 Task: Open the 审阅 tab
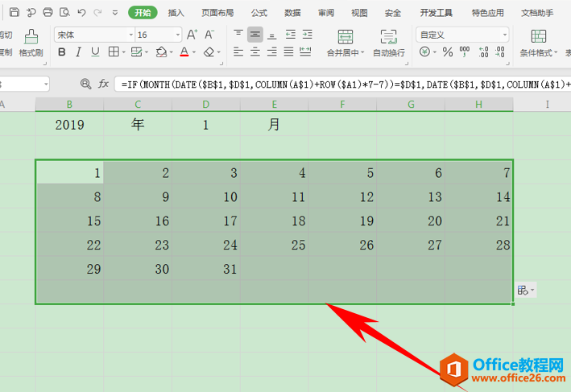pyautogui.click(x=326, y=13)
